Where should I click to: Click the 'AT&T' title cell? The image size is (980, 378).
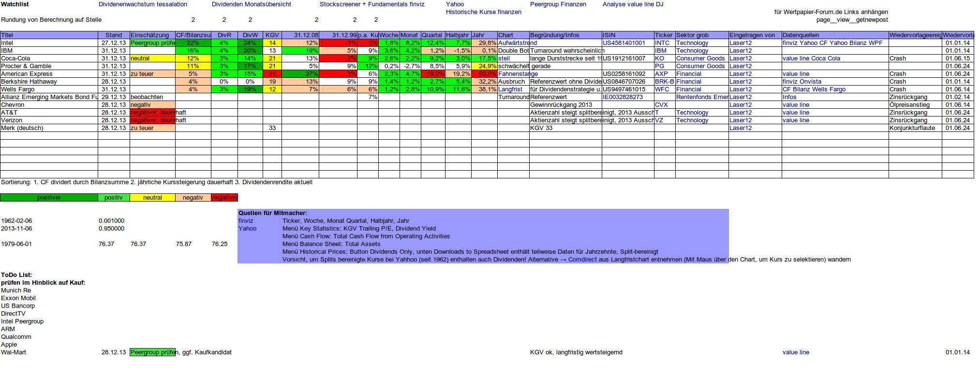pos(49,113)
